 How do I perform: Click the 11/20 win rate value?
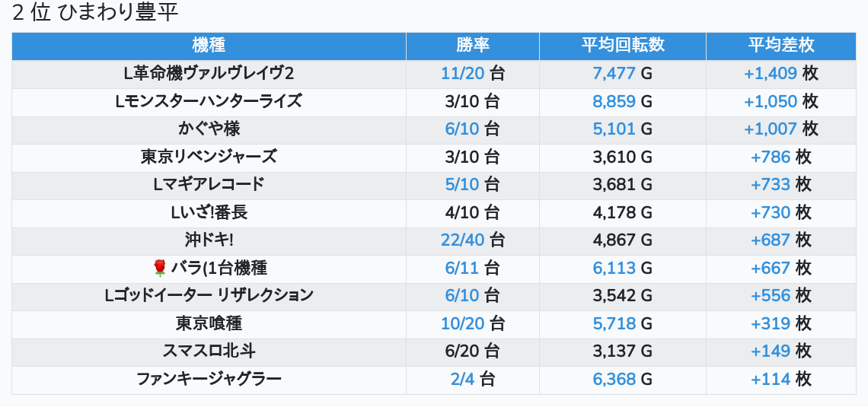(x=463, y=74)
